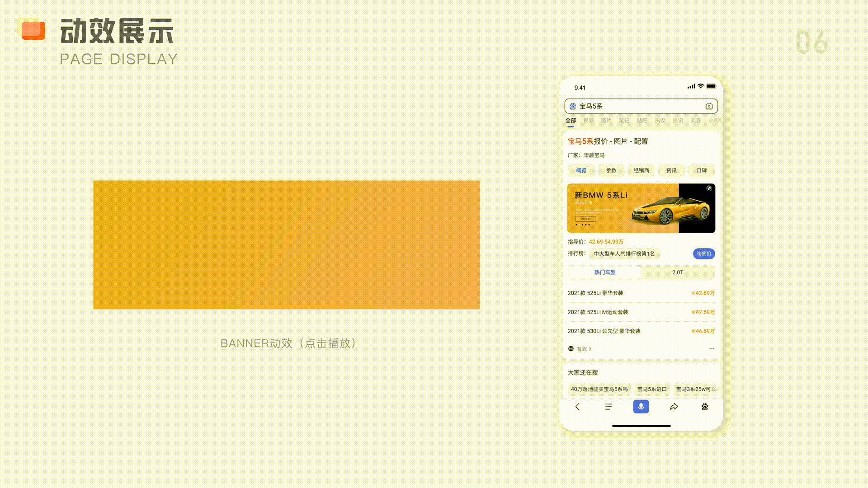Viewport: 868px width, 488px height.
Task: Switch to the 热议 tab
Action: (660, 121)
